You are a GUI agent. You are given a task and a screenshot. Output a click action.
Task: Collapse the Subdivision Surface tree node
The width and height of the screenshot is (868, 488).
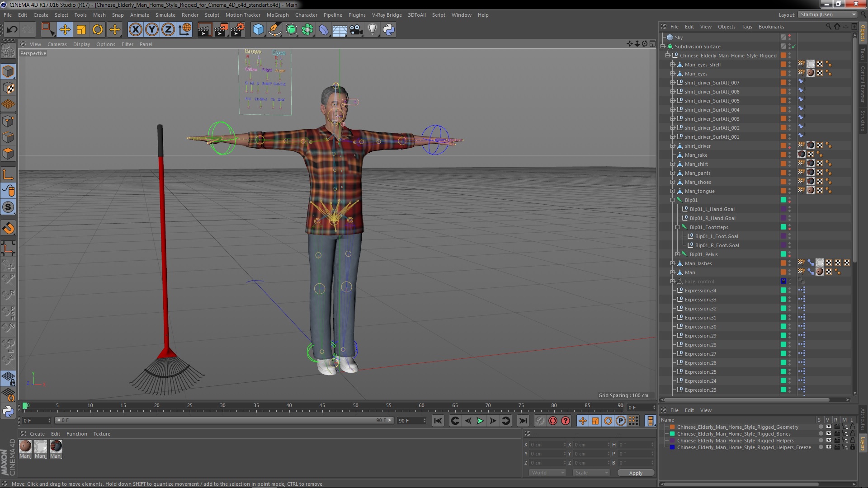663,47
